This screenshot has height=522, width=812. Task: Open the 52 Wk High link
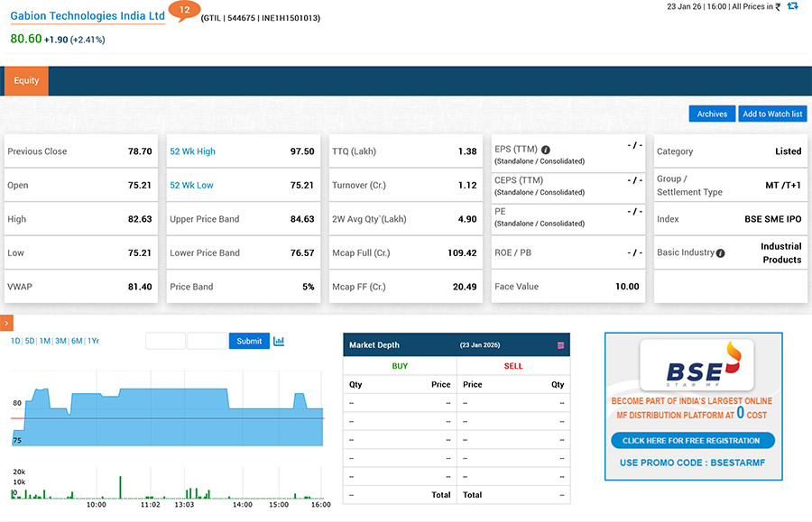coord(192,151)
